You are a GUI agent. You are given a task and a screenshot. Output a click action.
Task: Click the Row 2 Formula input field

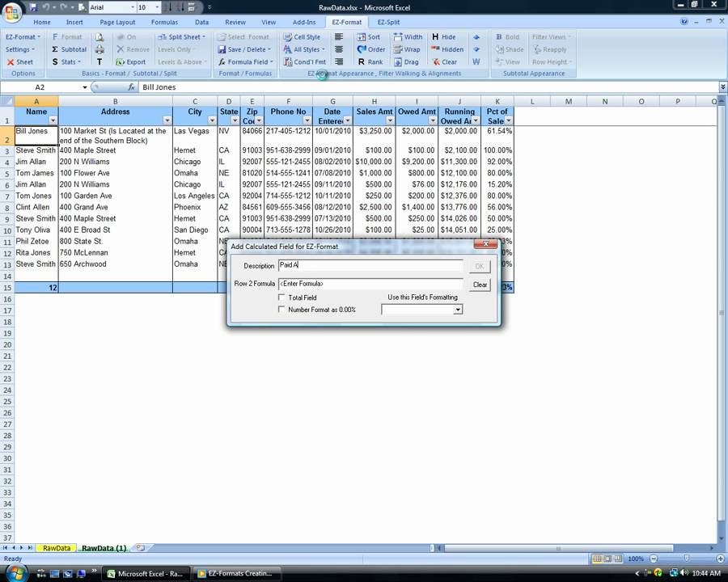click(x=370, y=284)
